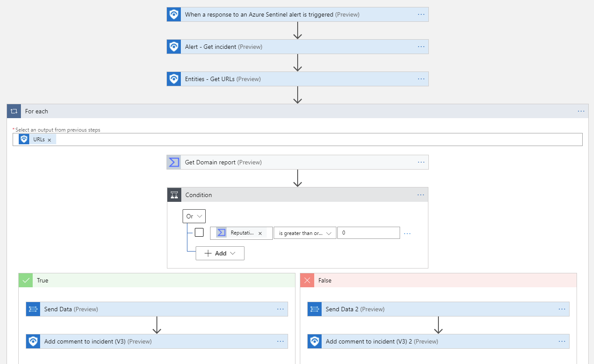Click the For each loop icon
Image resolution: width=594 pixels, height=364 pixels.
pyautogui.click(x=14, y=111)
